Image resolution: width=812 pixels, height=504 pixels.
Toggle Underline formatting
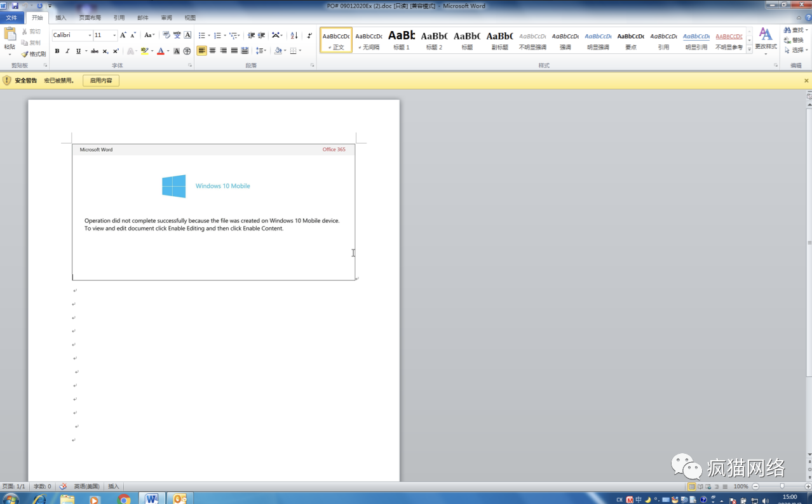coord(78,51)
